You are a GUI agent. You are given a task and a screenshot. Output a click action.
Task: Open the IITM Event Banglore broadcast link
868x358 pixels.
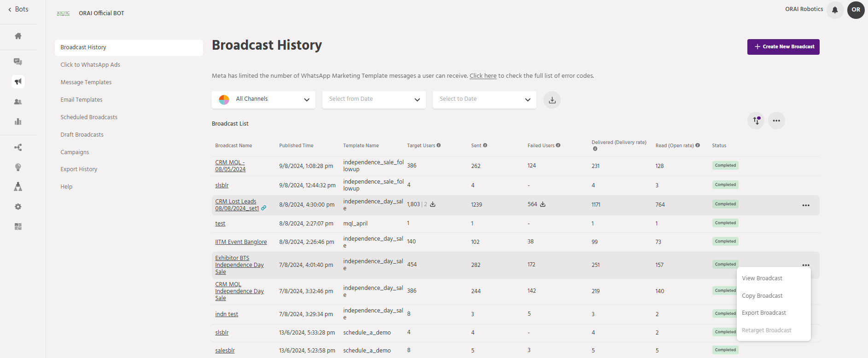pyautogui.click(x=241, y=242)
